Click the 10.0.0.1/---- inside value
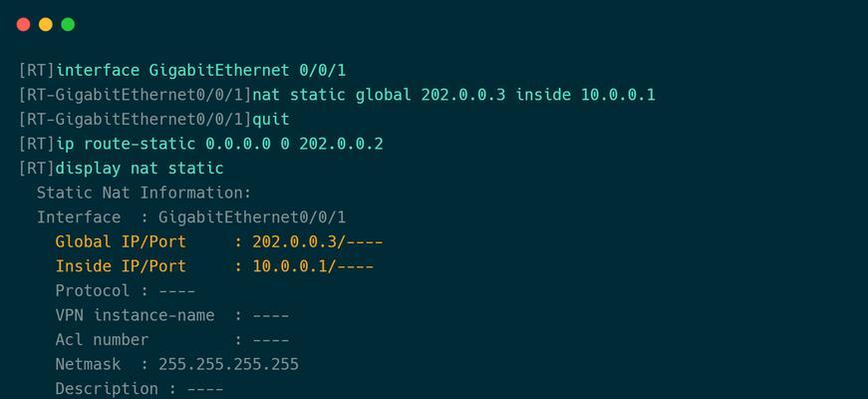This screenshot has height=399, width=868. (313, 266)
